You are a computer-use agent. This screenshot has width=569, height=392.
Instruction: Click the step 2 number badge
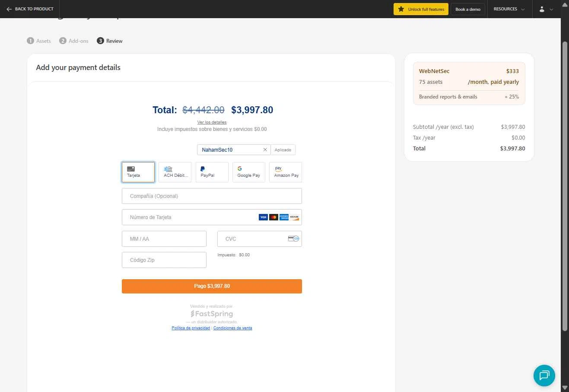click(x=63, y=41)
